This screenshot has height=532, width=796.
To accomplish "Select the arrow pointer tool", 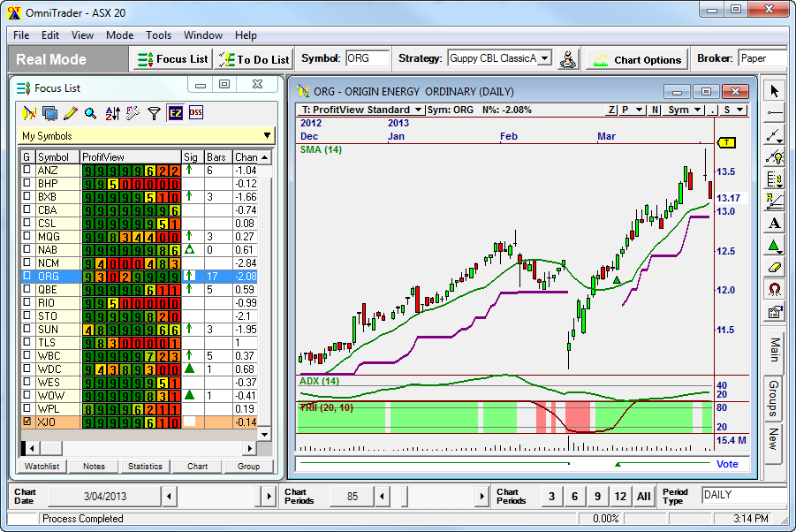I will (x=774, y=91).
